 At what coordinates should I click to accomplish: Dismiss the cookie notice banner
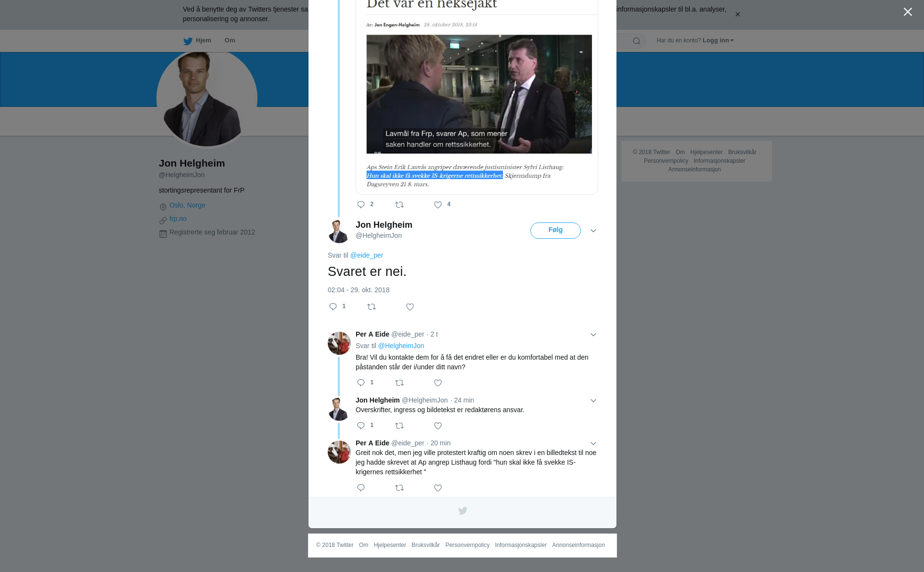[737, 14]
